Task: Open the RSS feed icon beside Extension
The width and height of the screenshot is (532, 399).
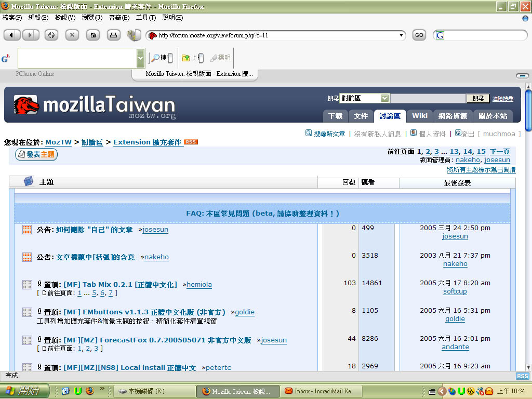Action: click(191, 142)
